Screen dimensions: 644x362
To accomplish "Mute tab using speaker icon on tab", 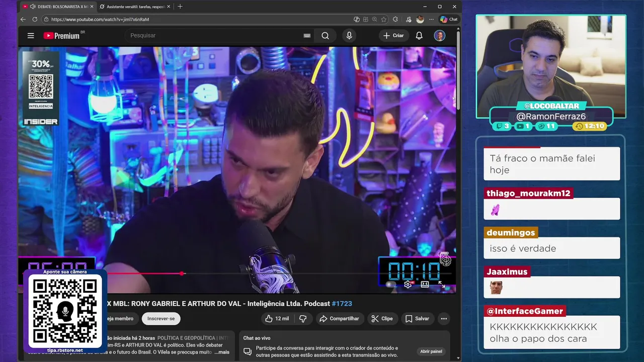I will click(32, 7).
